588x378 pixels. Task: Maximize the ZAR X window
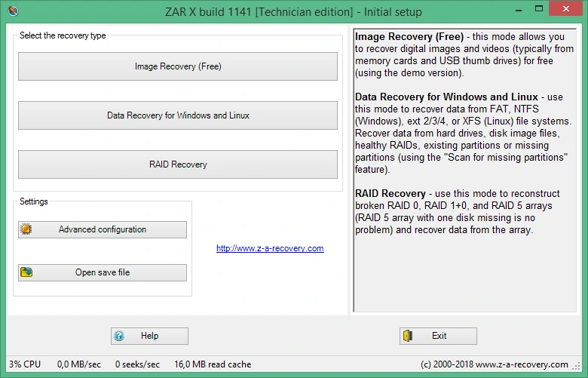[539, 9]
